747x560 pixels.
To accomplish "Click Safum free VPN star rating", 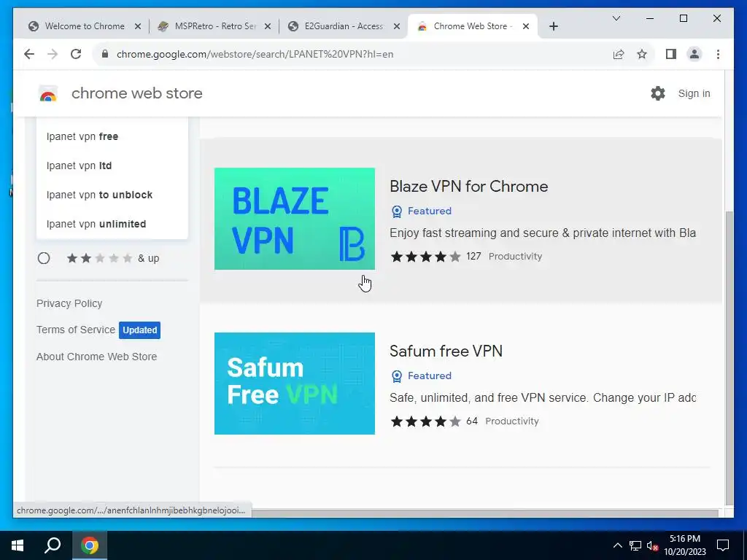I will click(425, 421).
